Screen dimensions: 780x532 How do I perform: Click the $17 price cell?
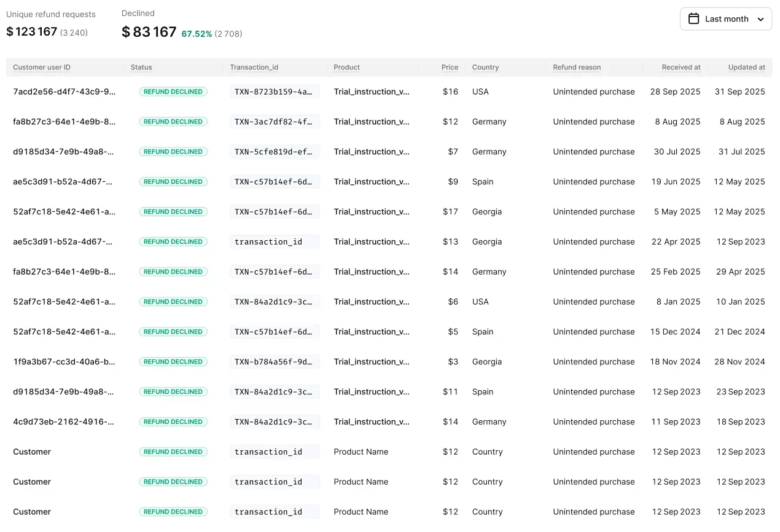click(x=450, y=212)
